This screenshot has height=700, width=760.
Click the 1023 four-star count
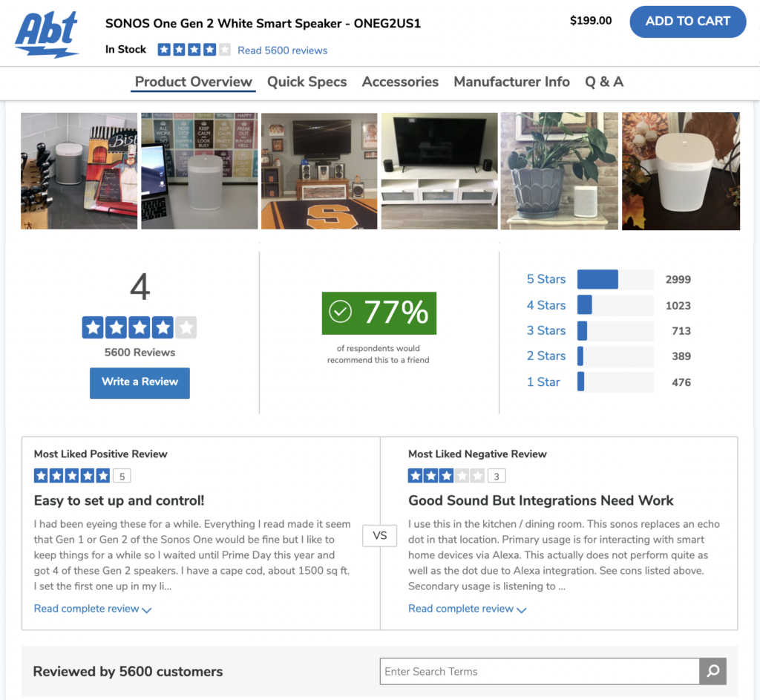pyautogui.click(x=678, y=305)
